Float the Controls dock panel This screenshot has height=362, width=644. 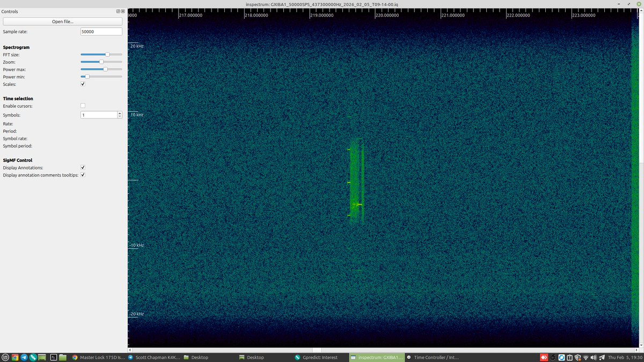(119, 11)
